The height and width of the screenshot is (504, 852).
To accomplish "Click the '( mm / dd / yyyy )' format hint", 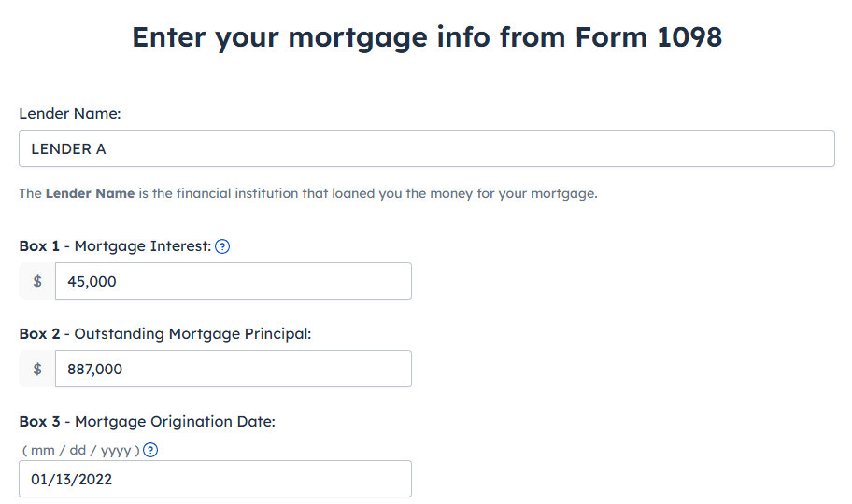I will [81, 451].
